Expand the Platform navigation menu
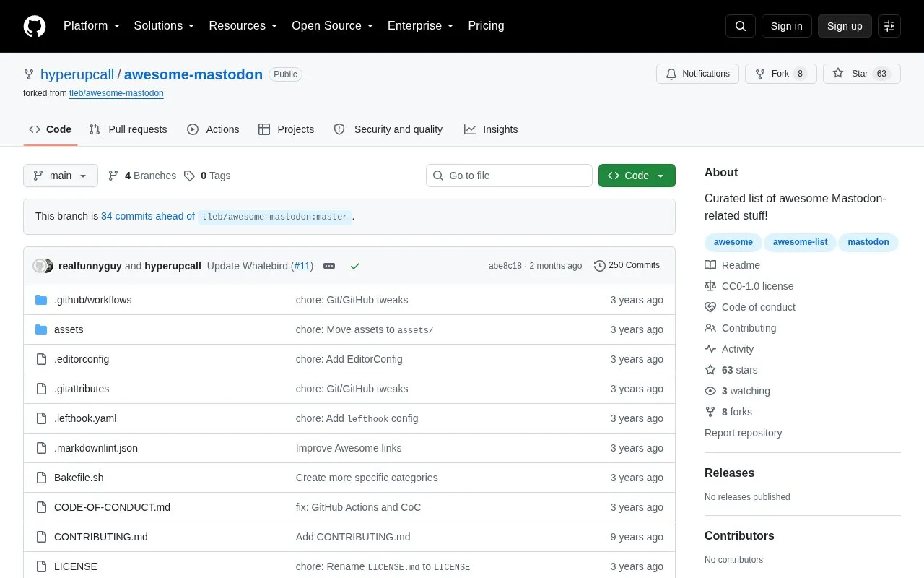Image resolution: width=924 pixels, height=578 pixels. (92, 26)
